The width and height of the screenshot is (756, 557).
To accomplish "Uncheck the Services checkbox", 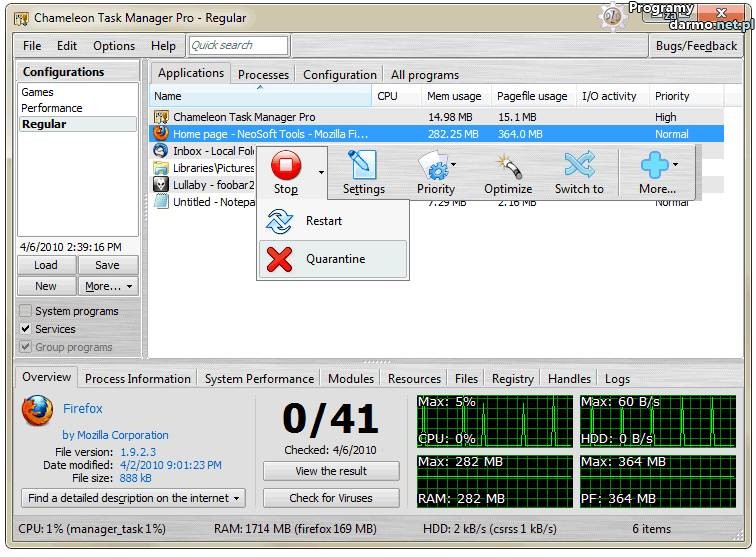I will pyautogui.click(x=26, y=329).
